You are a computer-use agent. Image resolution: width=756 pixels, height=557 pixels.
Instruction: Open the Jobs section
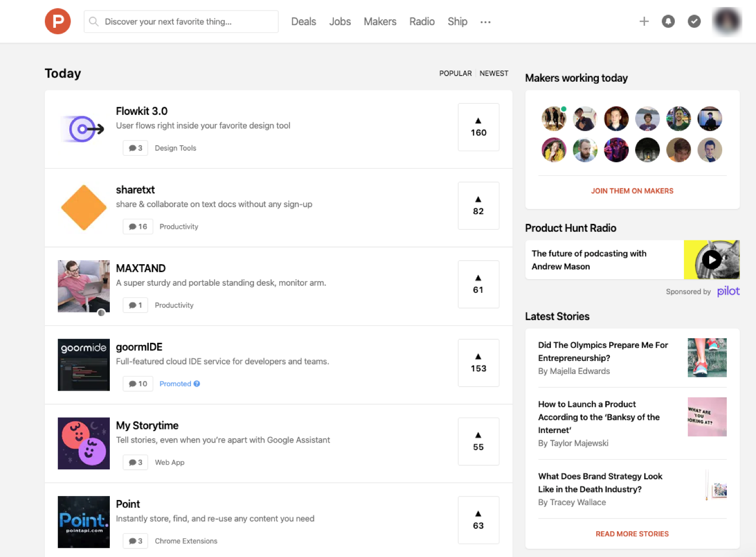[340, 21]
